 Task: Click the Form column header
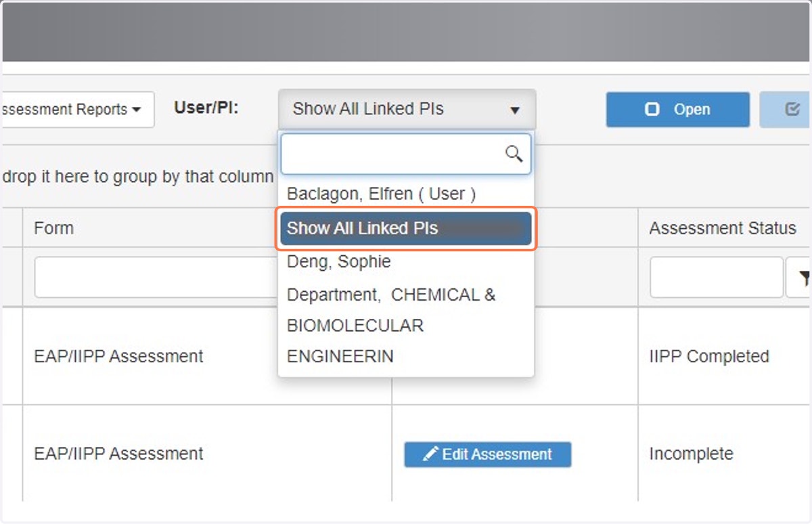[x=207, y=228]
